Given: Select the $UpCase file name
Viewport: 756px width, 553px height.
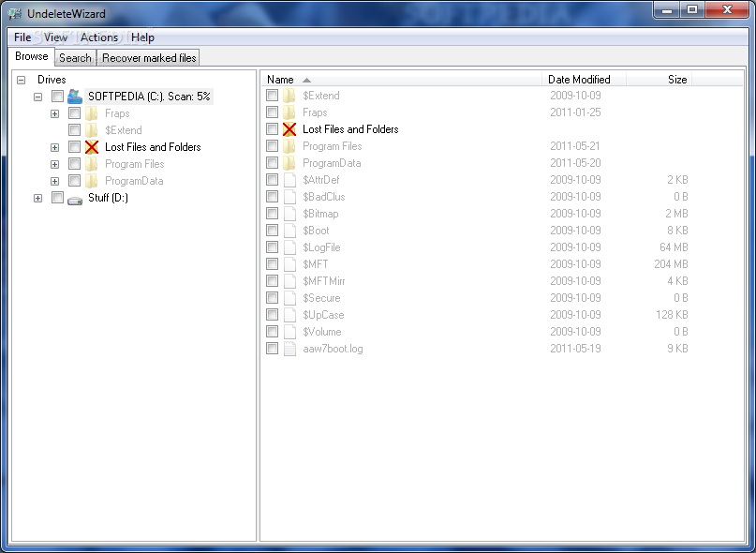Looking at the screenshot, I should [323, 315].
